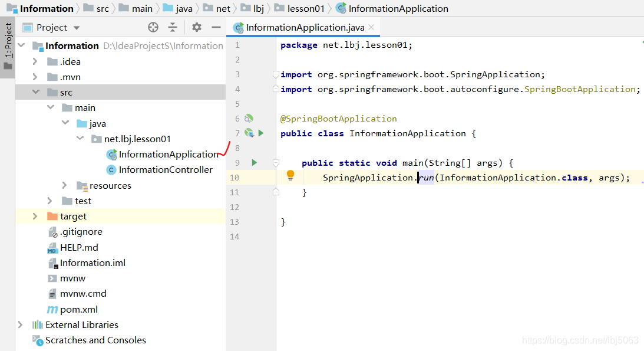Screen dimensions: 644x351
Task: Click line number 14 in the gutter
Action: (x=235, y=237)
